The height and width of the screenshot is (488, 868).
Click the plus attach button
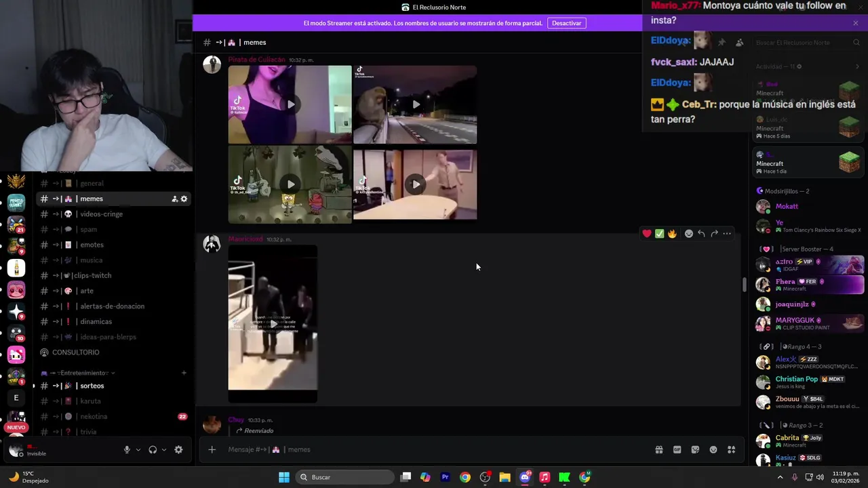(x=212, y=449)
